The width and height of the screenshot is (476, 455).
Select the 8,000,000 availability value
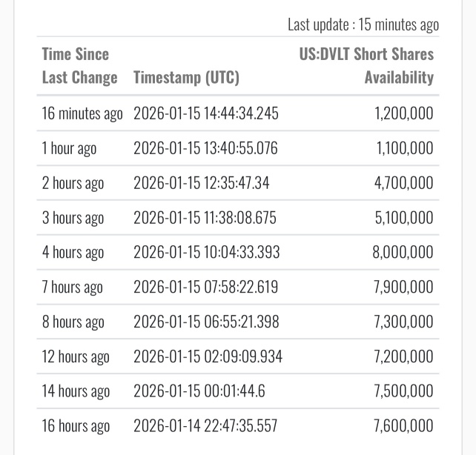coord(403,252)
